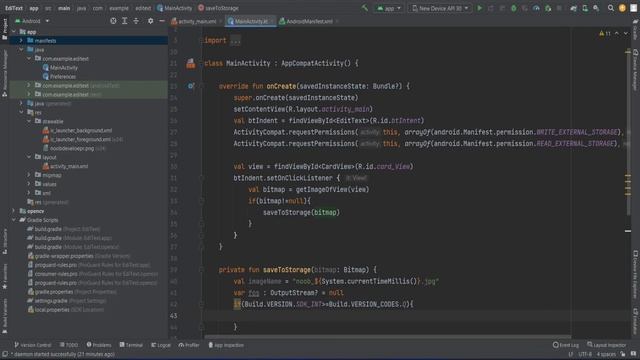The height and width of the screenshot is (360, 640).
Task: Unfold the collapsed import statements
Action: tap(235, 40)
